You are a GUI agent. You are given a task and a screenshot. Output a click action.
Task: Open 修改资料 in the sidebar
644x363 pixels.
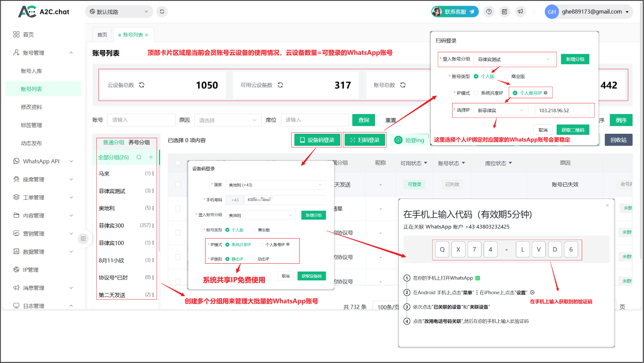pyautogui.click(x=31, y=107)
